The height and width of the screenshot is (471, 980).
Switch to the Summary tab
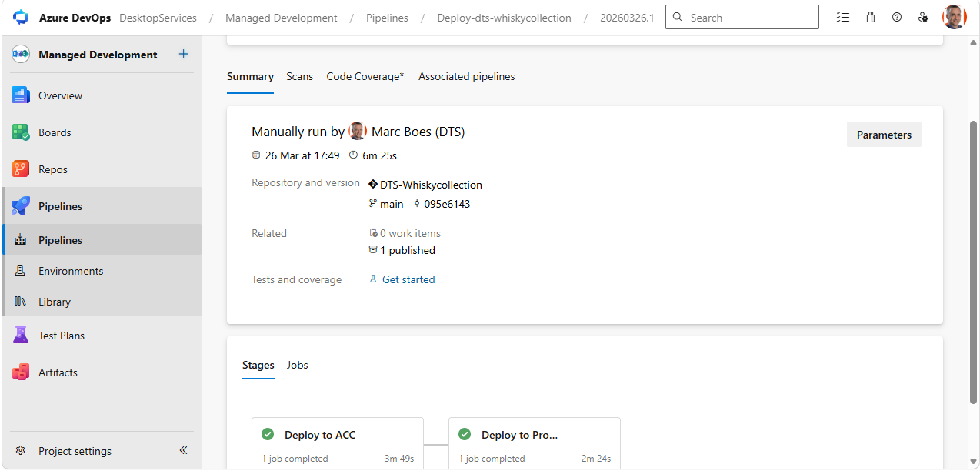(250, 76)
